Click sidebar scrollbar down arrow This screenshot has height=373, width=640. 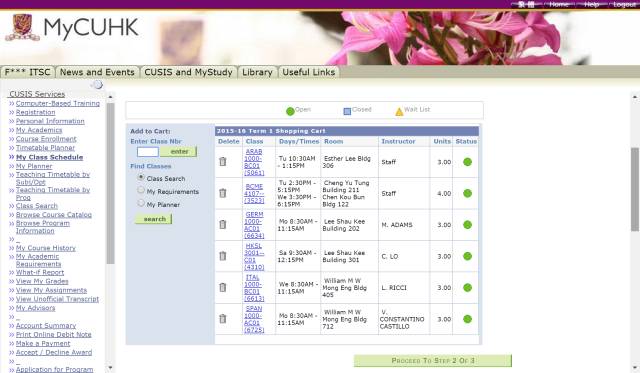[x=110, y=368]
